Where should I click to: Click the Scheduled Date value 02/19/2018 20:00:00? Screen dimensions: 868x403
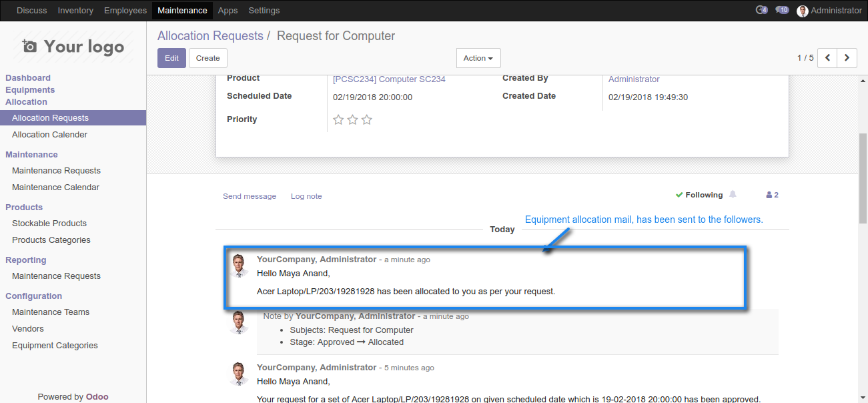coord(372,97)
